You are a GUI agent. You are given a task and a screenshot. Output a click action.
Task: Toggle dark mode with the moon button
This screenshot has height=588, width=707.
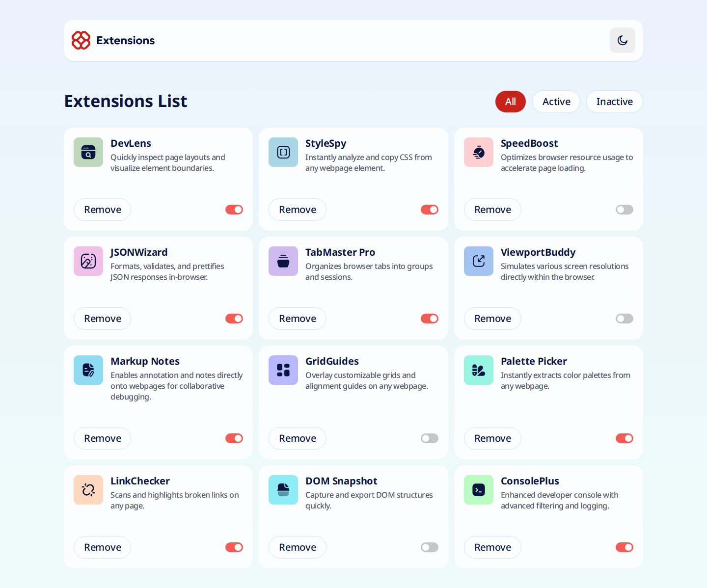pos(623,40)
